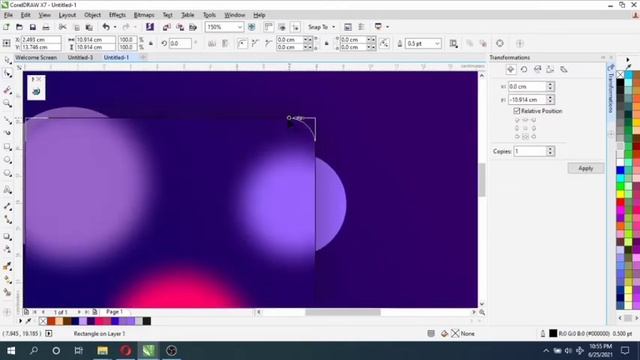Open the File menu

click(8, 15)
